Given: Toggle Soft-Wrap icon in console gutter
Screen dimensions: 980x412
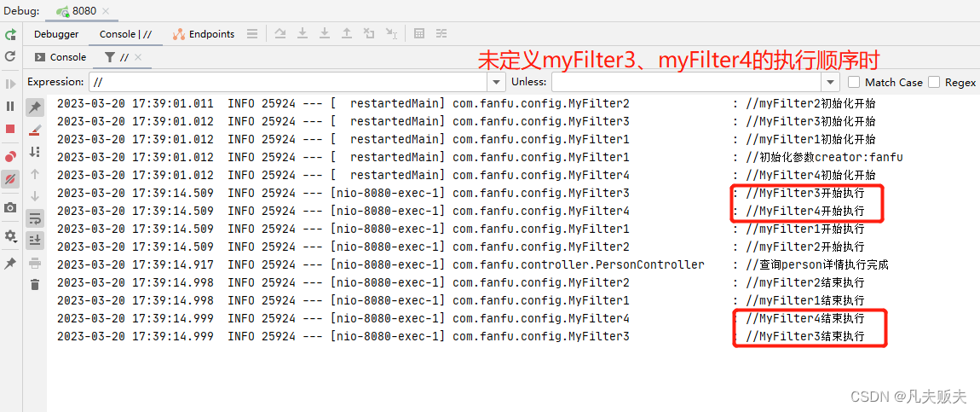Looking at the screenshot, I should pyautogui.click(x=35, y=218).
